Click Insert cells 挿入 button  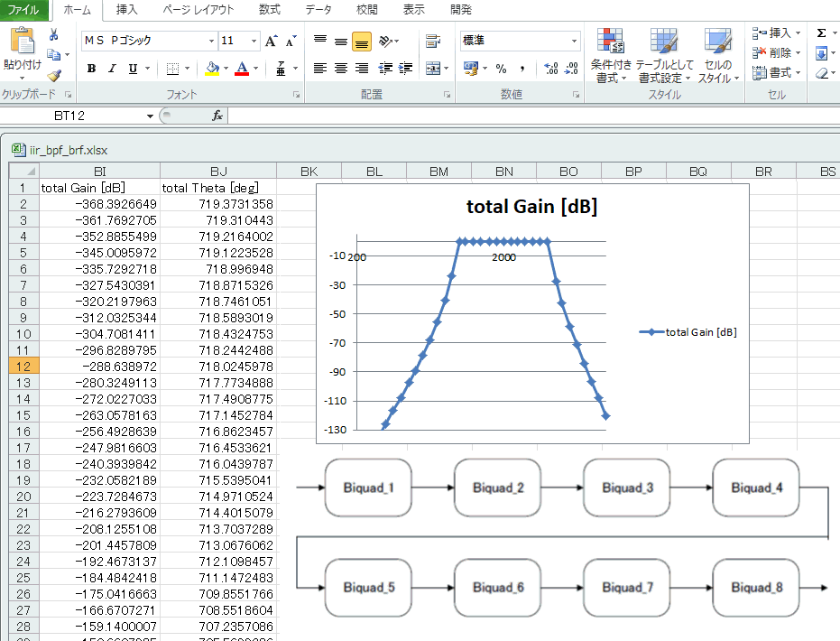(x=776, y=33)
